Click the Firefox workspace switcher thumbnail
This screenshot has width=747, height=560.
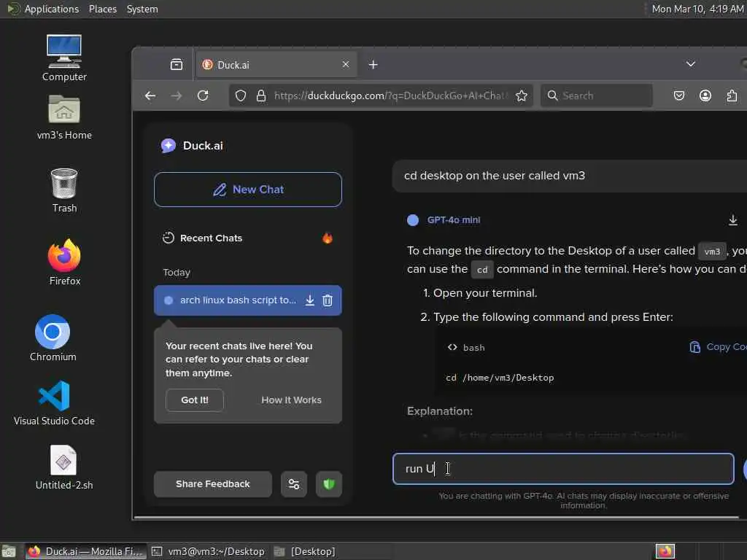point(665,551)
